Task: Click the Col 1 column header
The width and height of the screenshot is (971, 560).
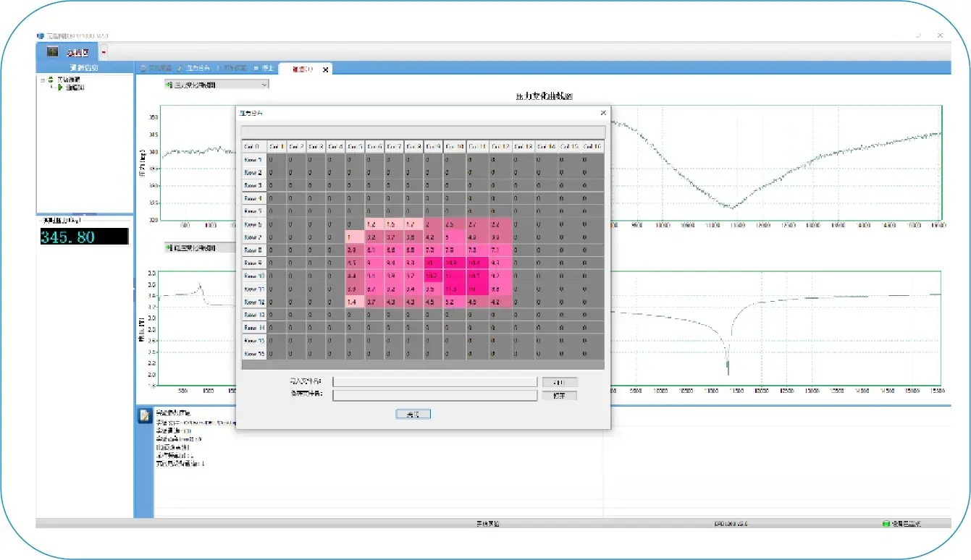Action: click(x=277, y=147)
